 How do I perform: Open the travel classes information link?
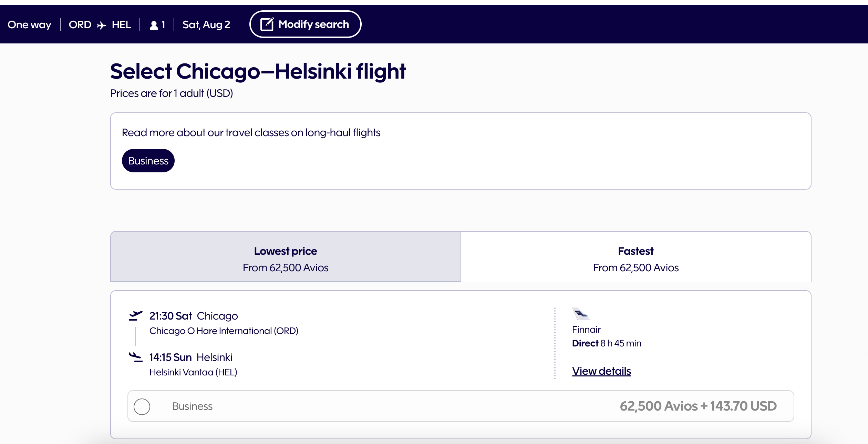[251, 132]
